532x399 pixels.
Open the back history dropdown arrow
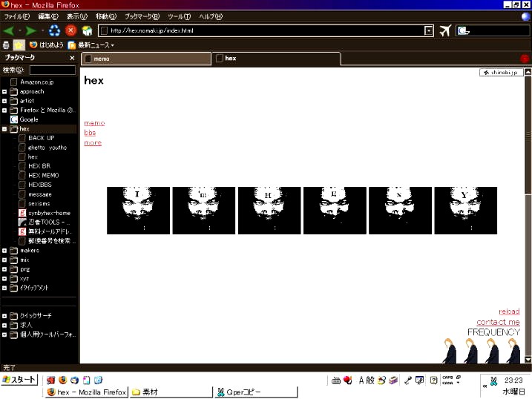[x=20, y=31]
